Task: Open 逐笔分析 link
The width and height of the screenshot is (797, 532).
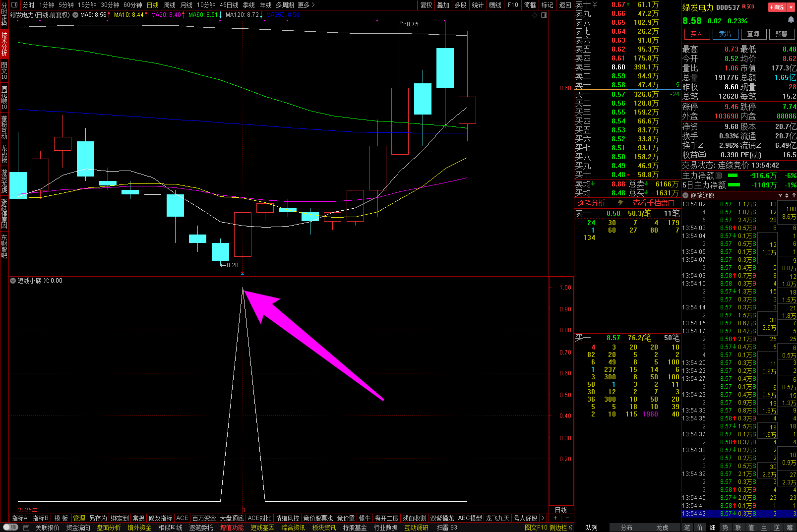Action: click(x=591, y=203)
